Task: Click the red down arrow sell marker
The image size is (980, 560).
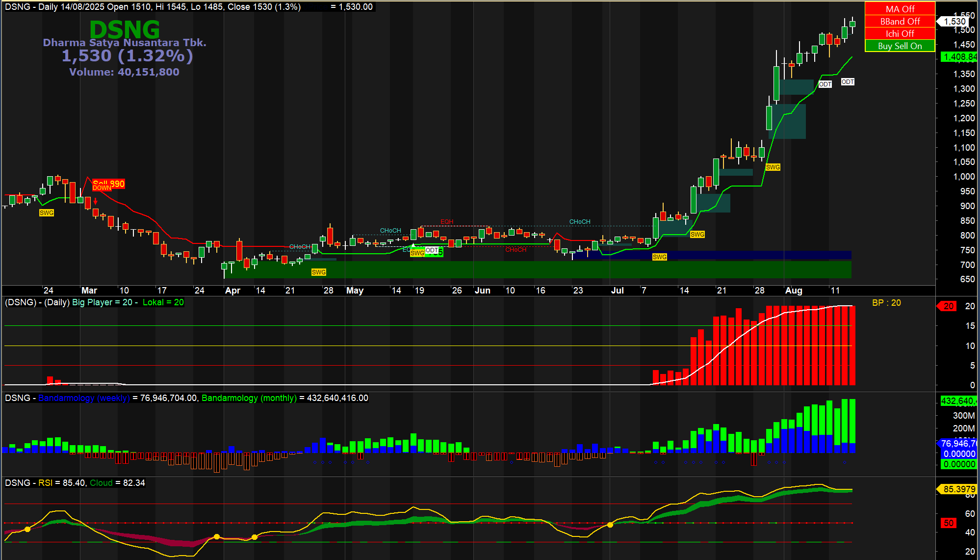Action: 96,201
